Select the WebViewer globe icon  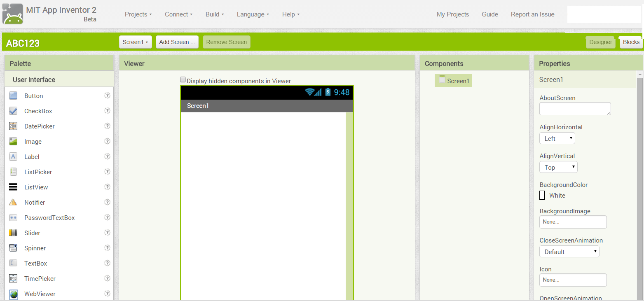13,294
